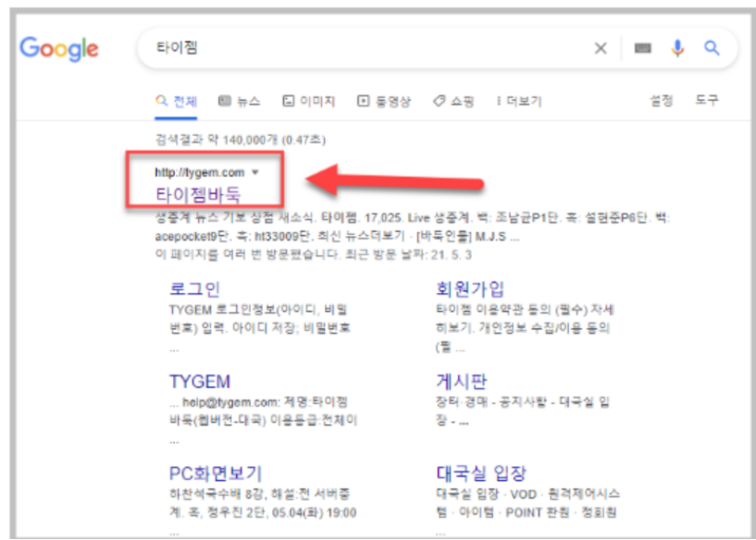Open the on-screen keyboard icon
756x540 pixels.
click(x=643, y=48)
